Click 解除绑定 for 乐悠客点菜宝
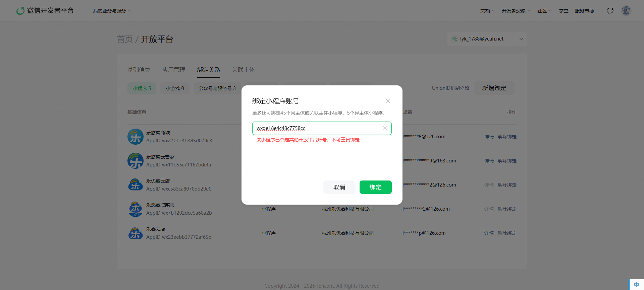Screen dimensions: 644x290 tap(507, 209)
